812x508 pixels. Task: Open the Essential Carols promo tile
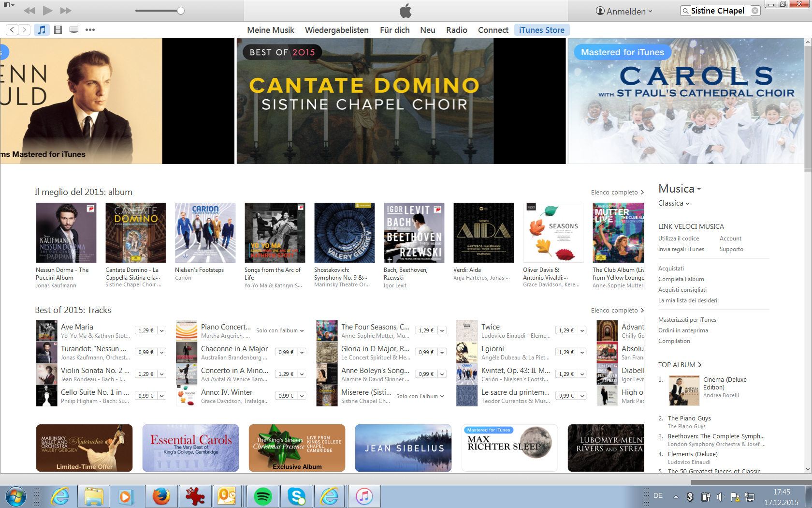point(190,448)
